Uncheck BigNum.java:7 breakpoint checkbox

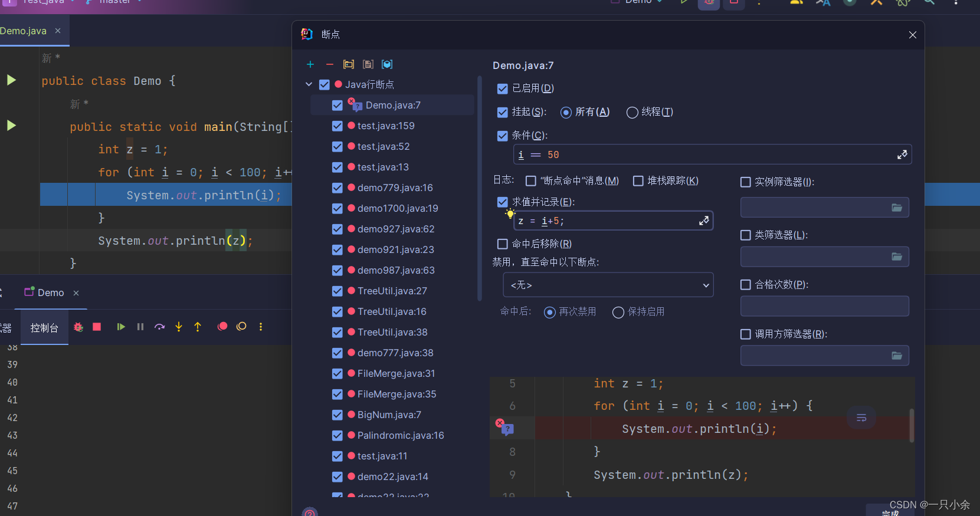pos(337,415)
